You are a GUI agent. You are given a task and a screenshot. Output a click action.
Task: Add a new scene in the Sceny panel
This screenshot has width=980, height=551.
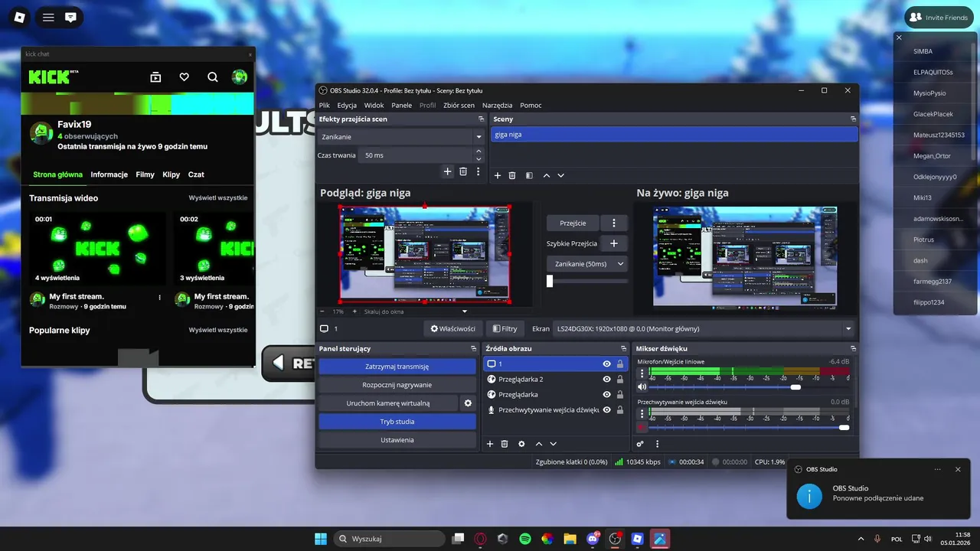pos(497,175)
